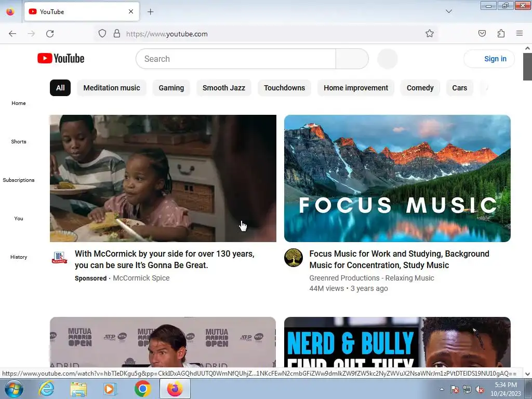Click the scrollbar down arrow

pyautogui.click(x=527, y=374)
